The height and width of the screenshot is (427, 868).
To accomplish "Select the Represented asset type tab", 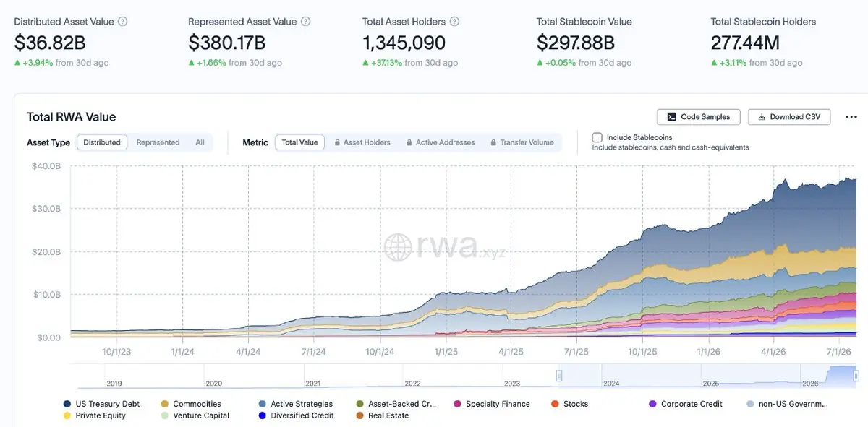I will 158,142.
